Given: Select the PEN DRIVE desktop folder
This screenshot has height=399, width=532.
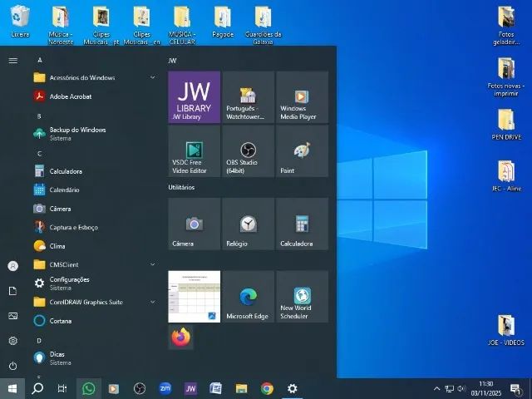Looking at the screenshot, I should (x=506, y=125).
